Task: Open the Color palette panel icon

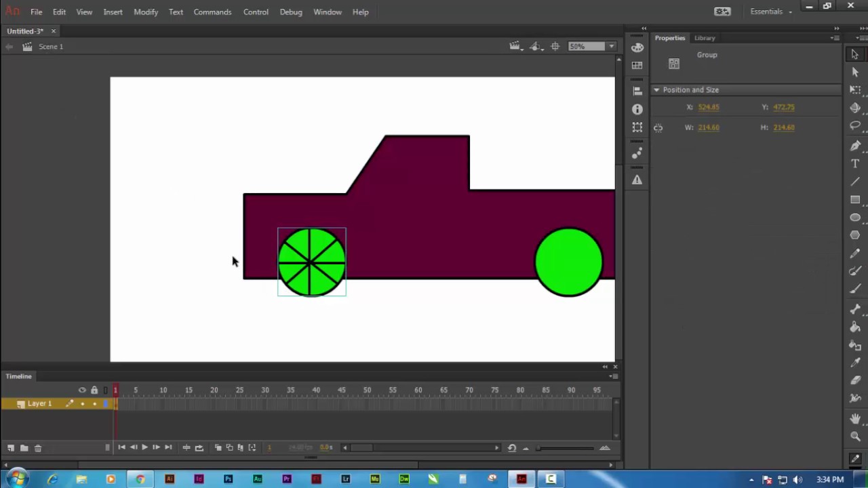Action: [x=637, y=47]
